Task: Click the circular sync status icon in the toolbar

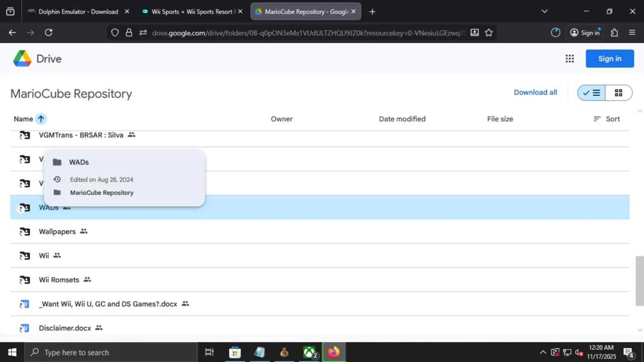Action: 555,33
